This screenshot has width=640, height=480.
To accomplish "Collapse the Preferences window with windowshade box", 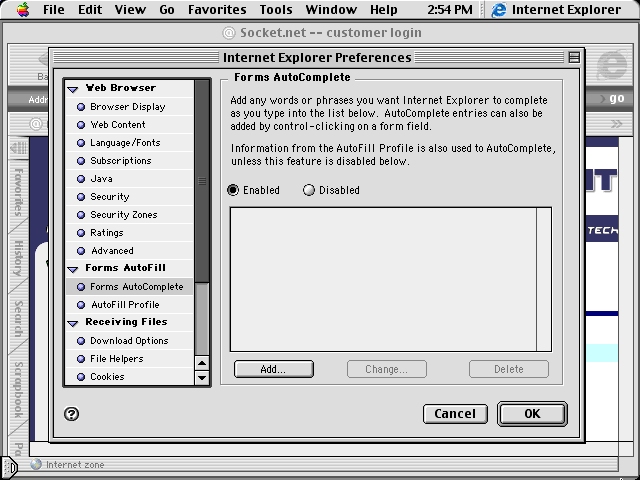I will click(574, 58).
